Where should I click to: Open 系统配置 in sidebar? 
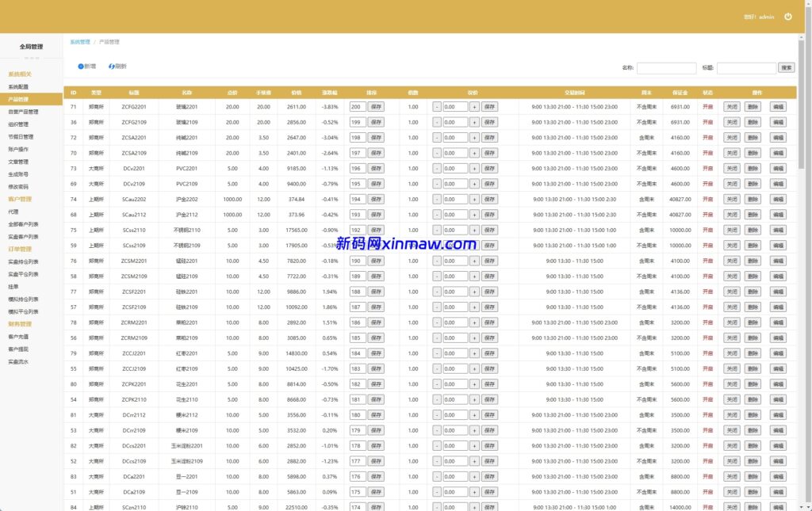(18, 87)
